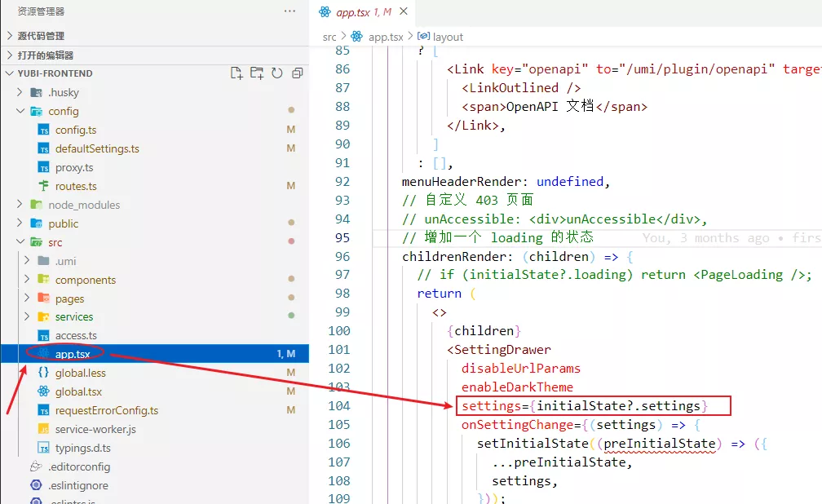Click the TS icon beside requestErrorConfig.ts
This screenshot has width=822, height=504.
43,411
